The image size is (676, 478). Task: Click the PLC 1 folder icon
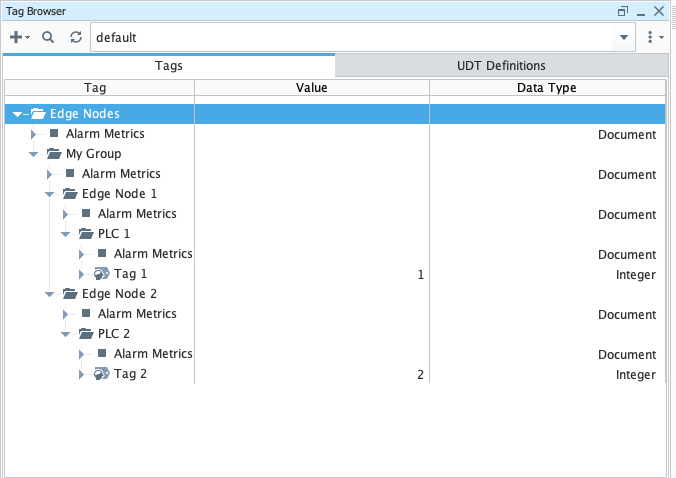(x=85, y=234)
